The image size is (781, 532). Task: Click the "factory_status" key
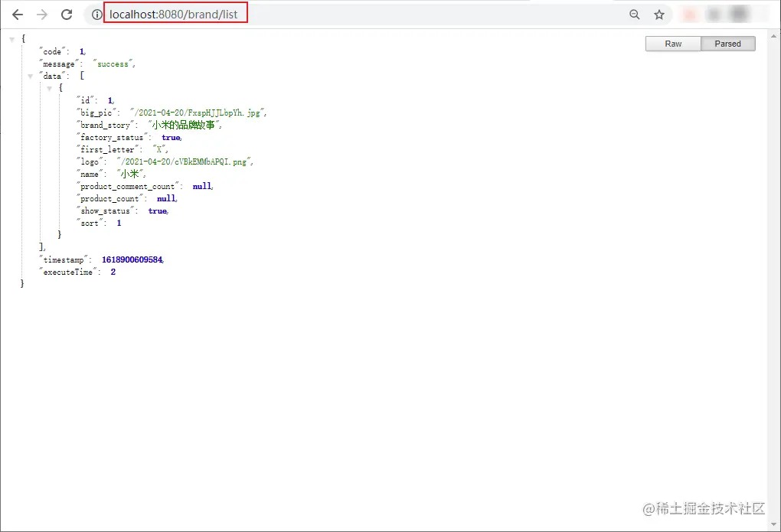[112, 138]
